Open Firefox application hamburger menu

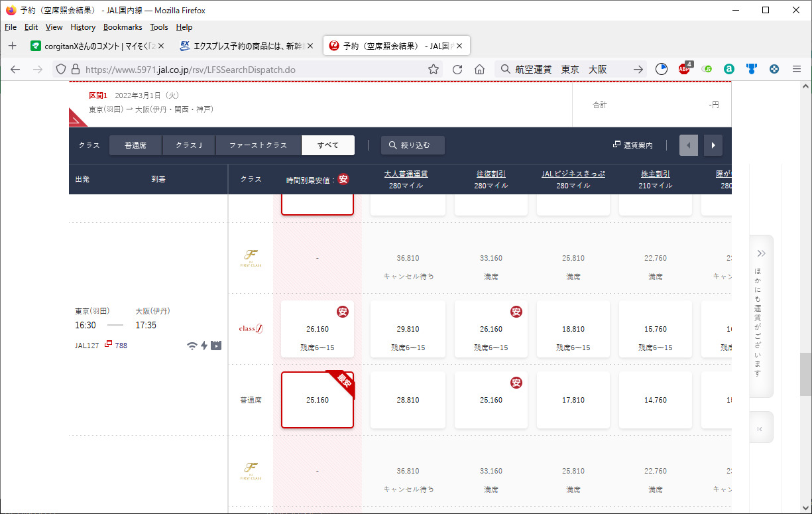[x=797, y=69]
